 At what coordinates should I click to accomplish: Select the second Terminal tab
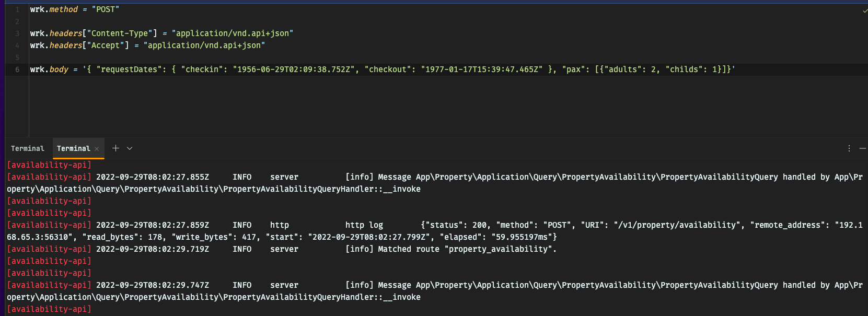point(75,148)
